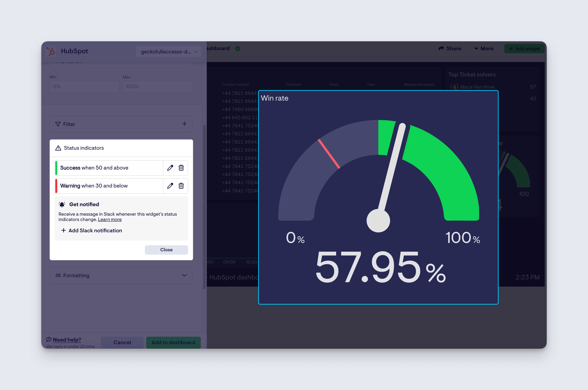
Task: Click the Get notified bell icon
Action: tap(62, 204)
